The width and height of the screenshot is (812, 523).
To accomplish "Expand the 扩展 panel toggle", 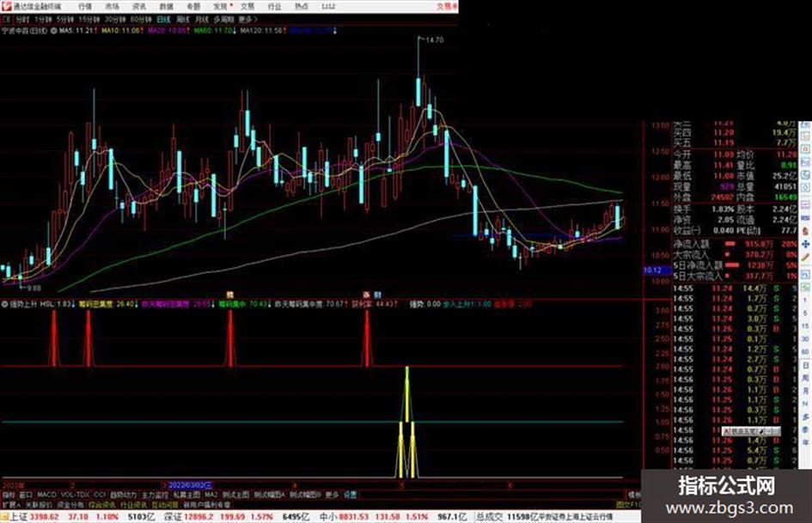I will point(11,504).
